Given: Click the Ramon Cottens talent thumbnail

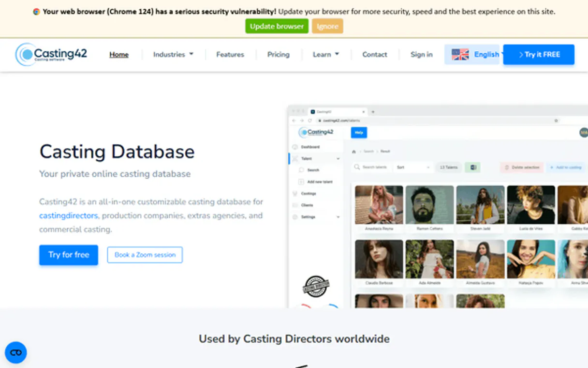Looking at the screenshot, I should pos(429,205).
